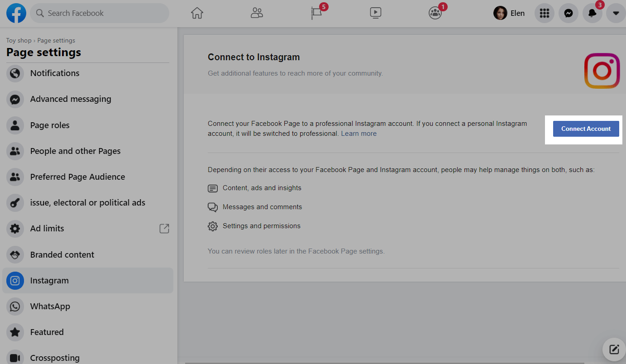
Task: Click the Instagram logo image
Action: click(602, 71)
